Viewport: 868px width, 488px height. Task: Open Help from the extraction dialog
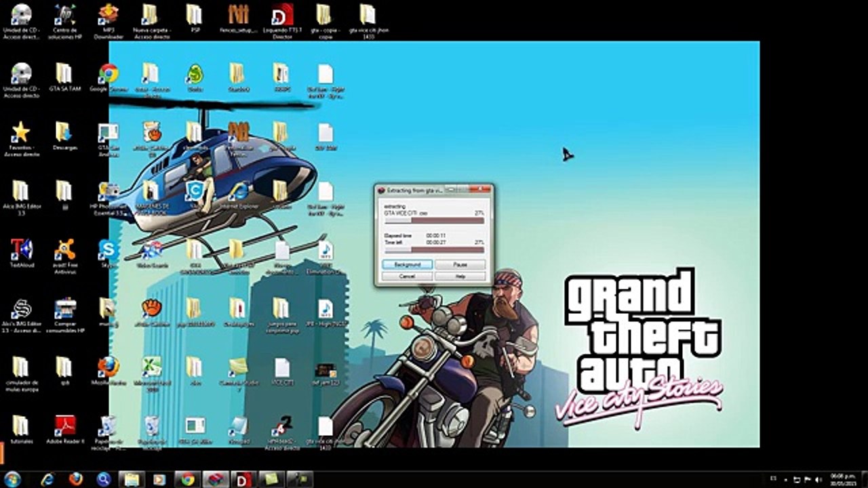tap(460, 277)
